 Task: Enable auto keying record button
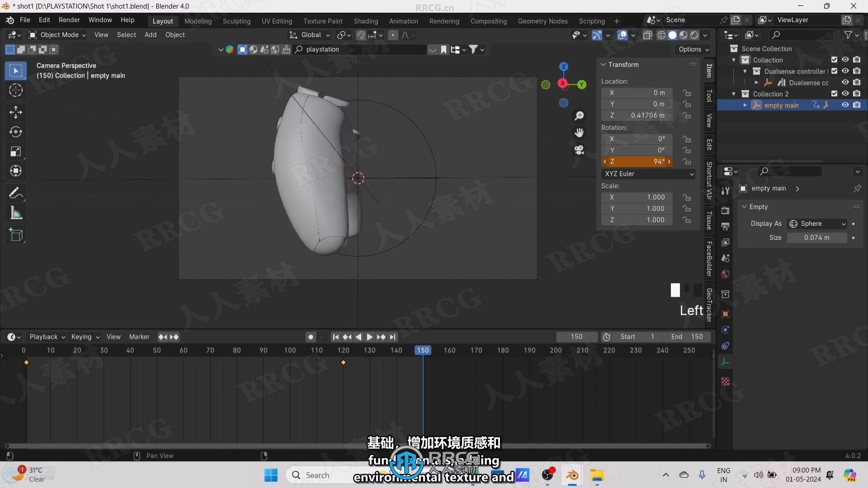(x=311, y=337)
